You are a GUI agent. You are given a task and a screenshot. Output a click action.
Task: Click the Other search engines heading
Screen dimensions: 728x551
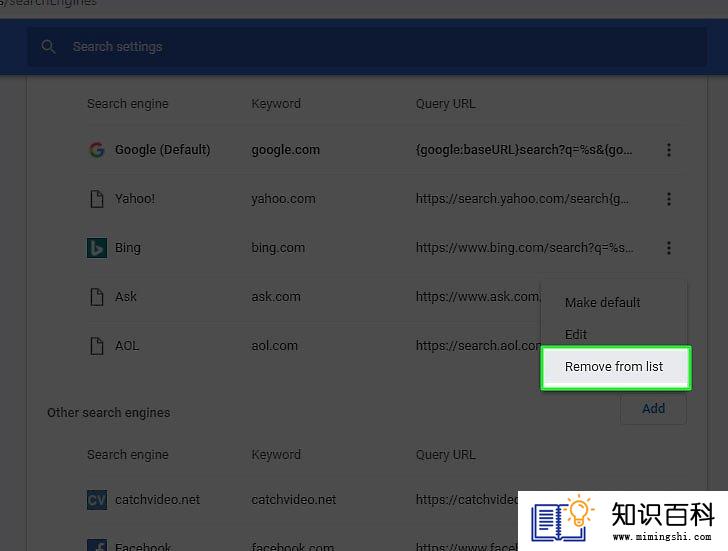coord(109,413)
